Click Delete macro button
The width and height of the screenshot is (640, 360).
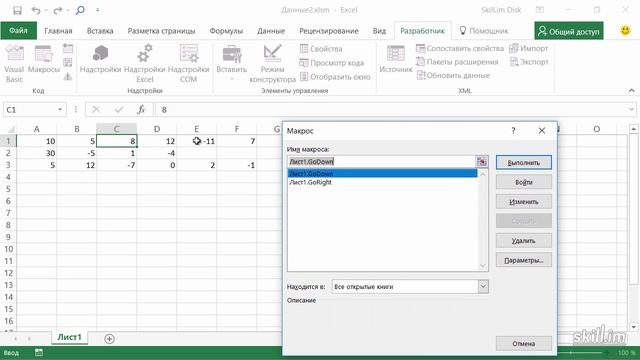524,241
